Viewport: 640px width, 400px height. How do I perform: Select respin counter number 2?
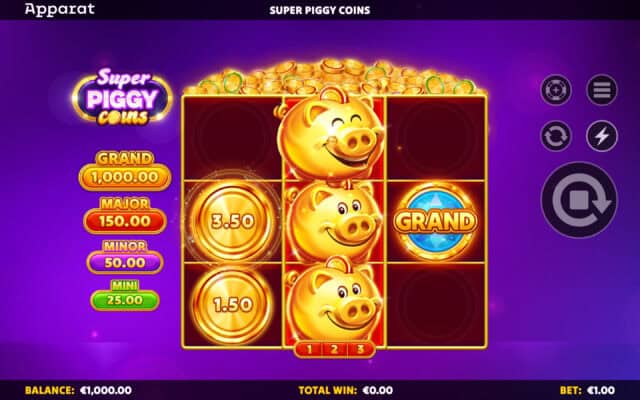[x=334, y=349]
